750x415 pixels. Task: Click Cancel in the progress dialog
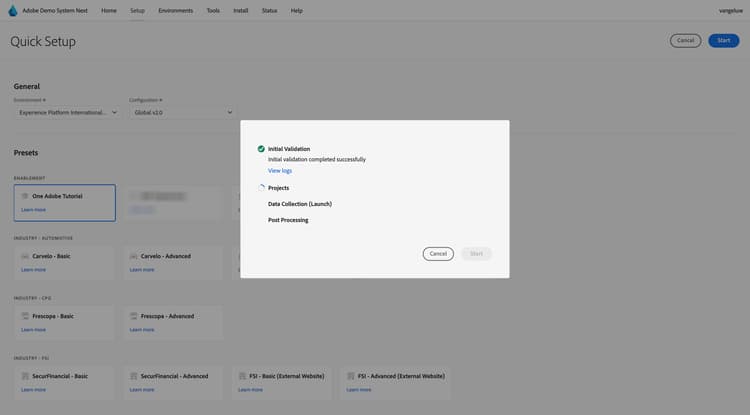pyautogui.click(x=438, y=254)
